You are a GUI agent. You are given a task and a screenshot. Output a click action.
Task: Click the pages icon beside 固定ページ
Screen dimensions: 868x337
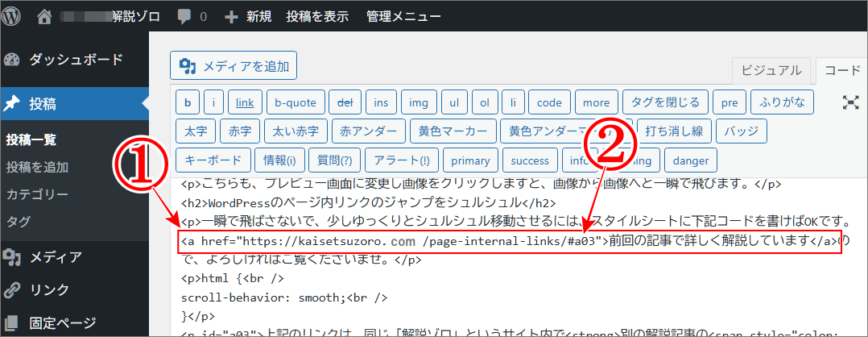(x=11, y=322)
